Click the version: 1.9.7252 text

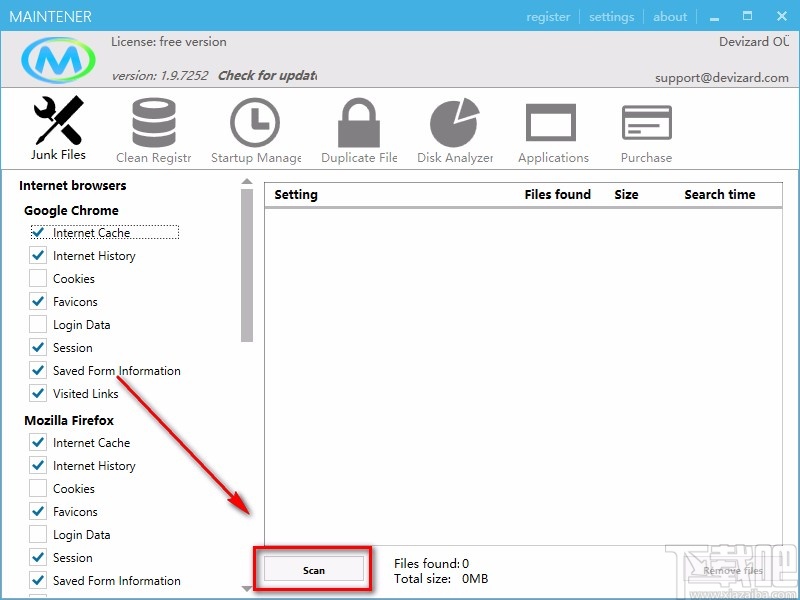click(160, 76)
